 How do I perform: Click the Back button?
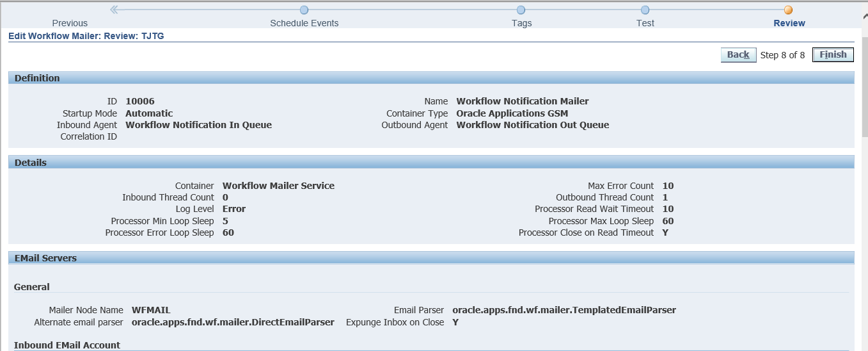coord(738,54)
